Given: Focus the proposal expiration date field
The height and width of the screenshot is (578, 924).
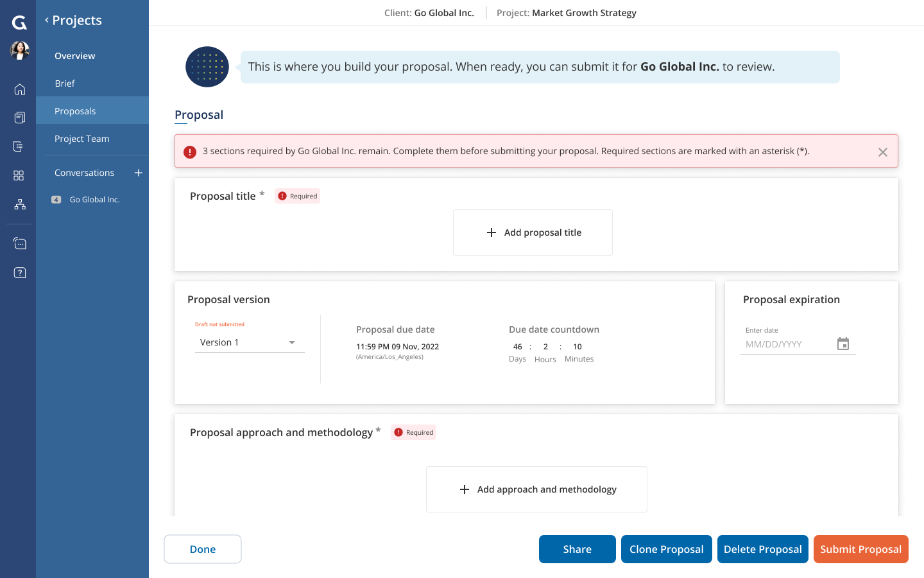Looking at the screenshot, I should click(787, 344).
